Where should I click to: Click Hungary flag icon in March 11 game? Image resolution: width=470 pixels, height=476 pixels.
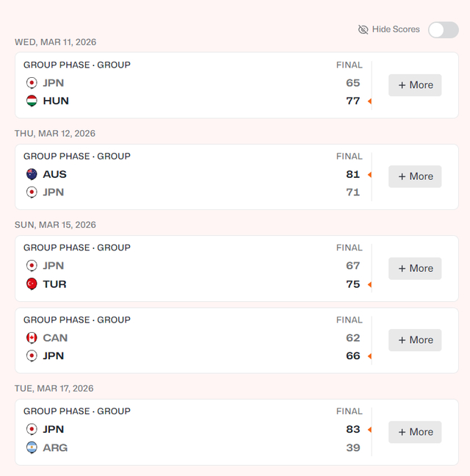click(32, 101)
